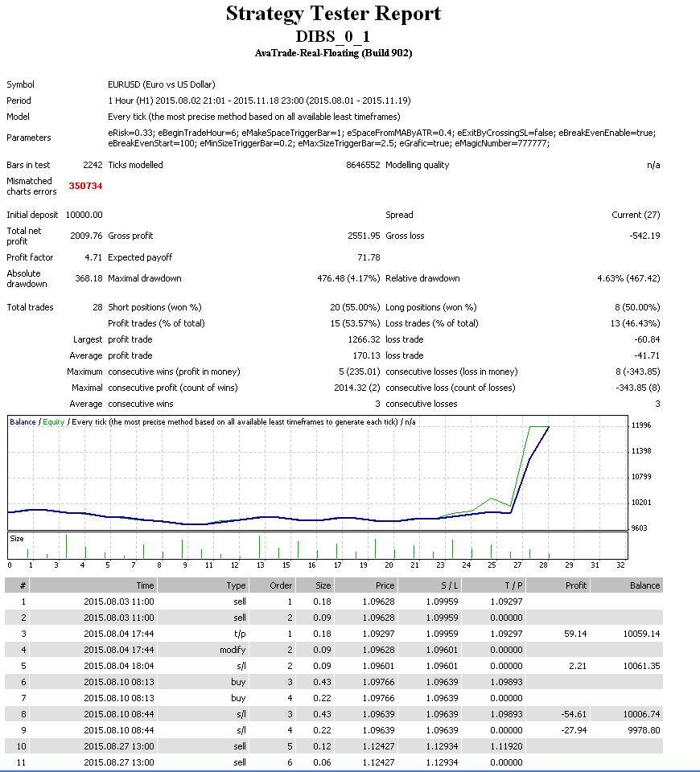This screenshot has width=700, height=772.
Task: Click the Time column header
Action: 93,585
